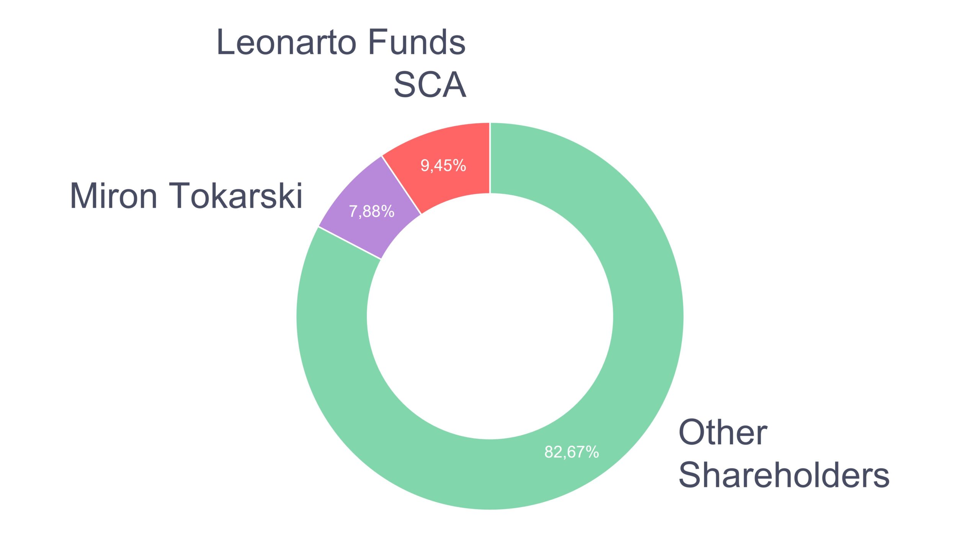The height and width of the screenshot is (551, 980).
Task: Click the divider between red and purple segments
Action: (x=401, y=185)
